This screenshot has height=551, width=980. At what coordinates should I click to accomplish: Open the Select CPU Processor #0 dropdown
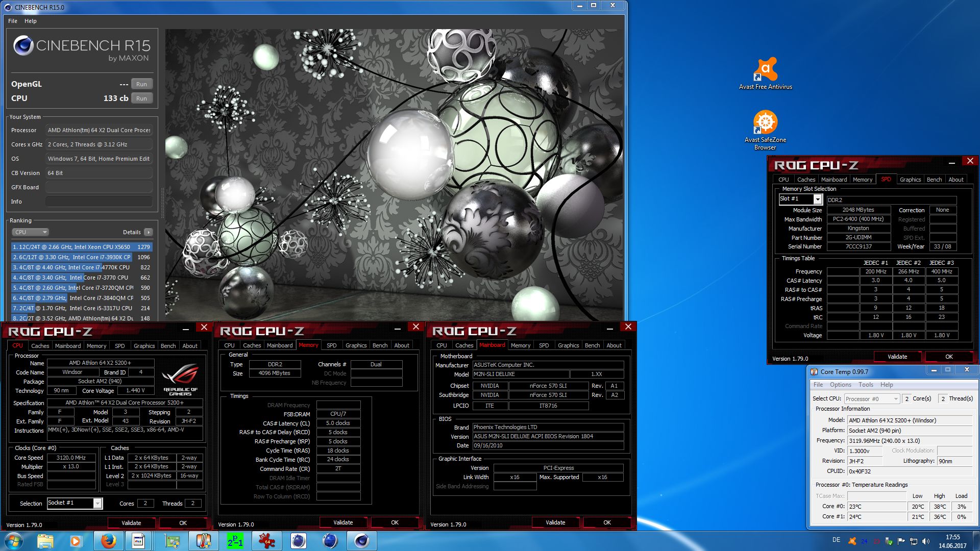click(872, 399)
